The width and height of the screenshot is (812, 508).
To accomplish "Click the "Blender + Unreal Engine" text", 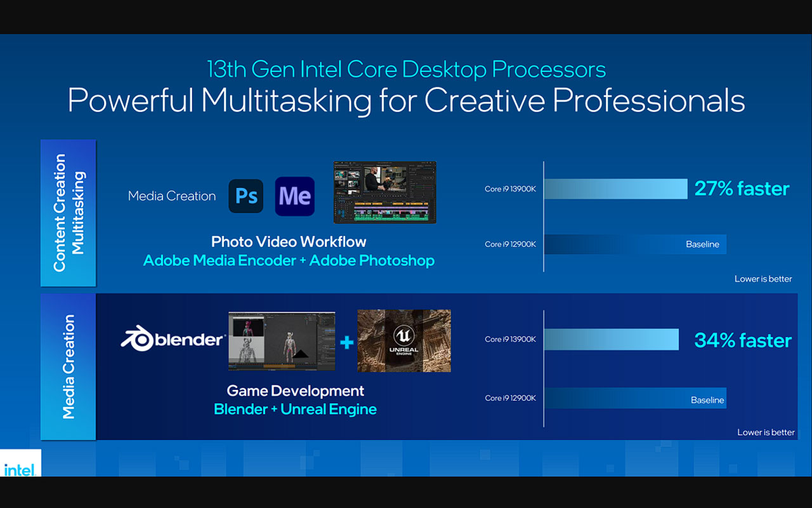I will click(295, 409).
